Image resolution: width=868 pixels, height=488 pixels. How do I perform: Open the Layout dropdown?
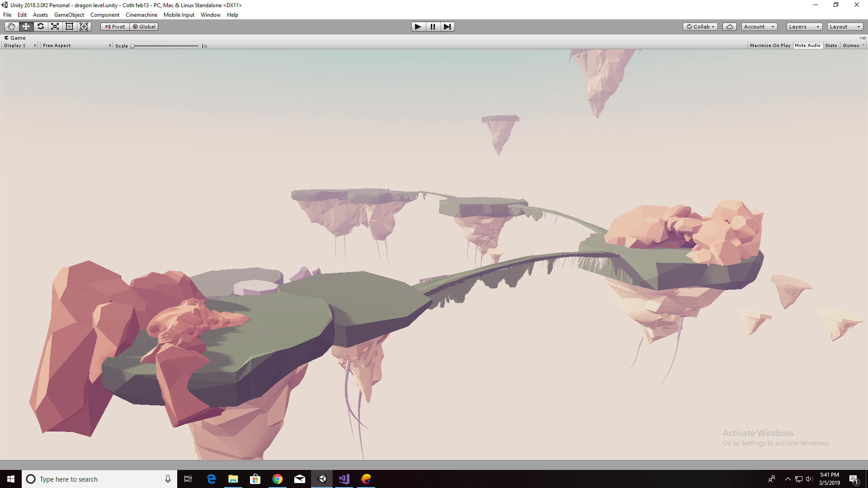point(844,27)
